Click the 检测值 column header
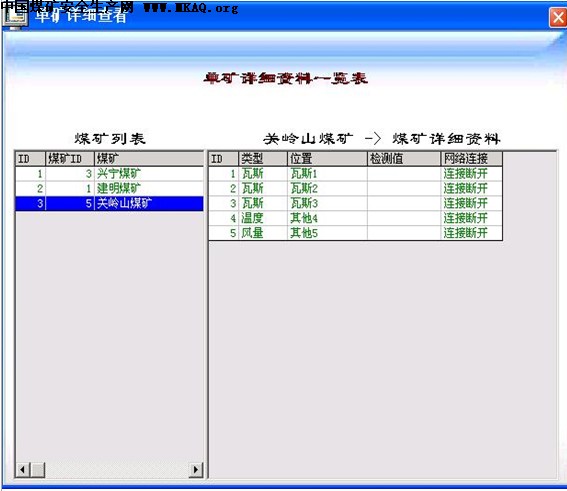 pos(404,159)
